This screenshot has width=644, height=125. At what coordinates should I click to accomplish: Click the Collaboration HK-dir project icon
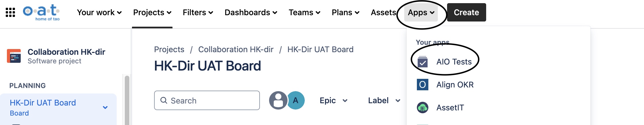(x=14, y=56)
